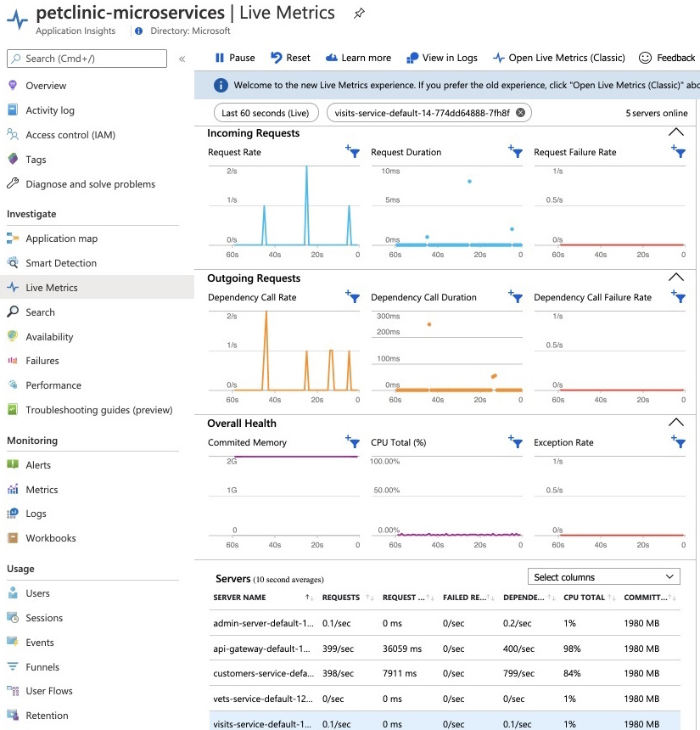Click the Feedback smiley icon
Image resolution: width=700 pixels, height=730 pixels.
645,58
